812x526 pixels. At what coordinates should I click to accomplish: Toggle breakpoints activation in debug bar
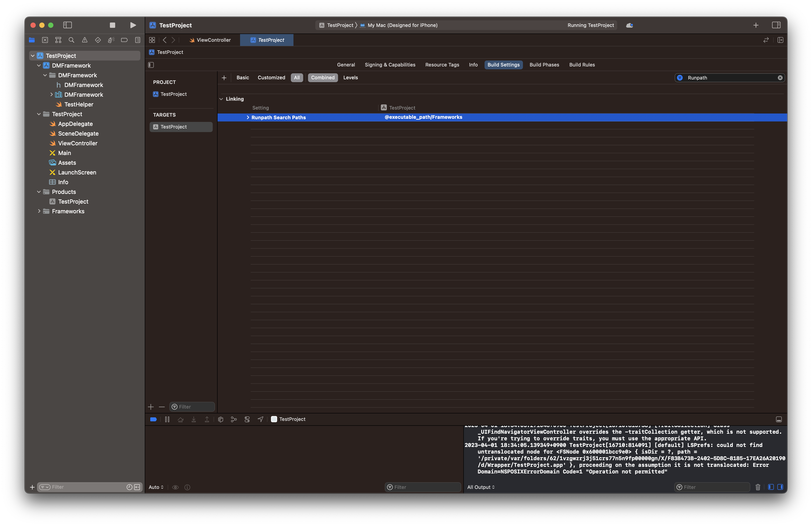[153, 419]
